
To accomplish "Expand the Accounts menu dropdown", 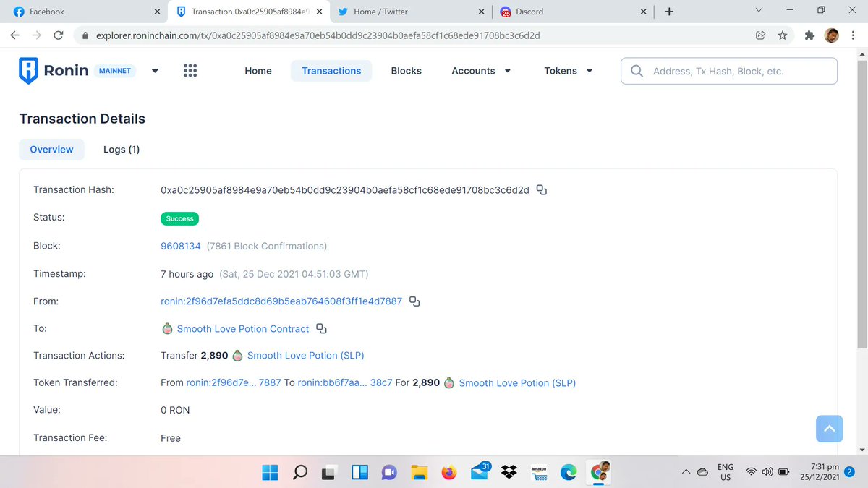I will pyautogui.click(x=507, y=71).
